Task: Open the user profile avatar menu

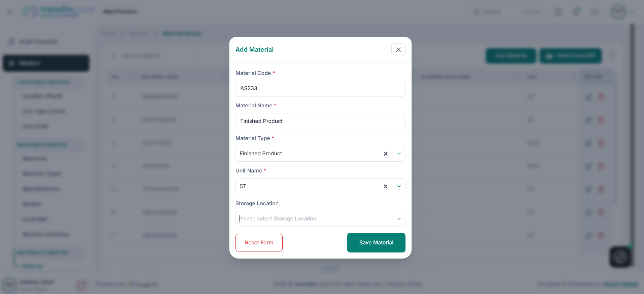Action: point(618,12)
